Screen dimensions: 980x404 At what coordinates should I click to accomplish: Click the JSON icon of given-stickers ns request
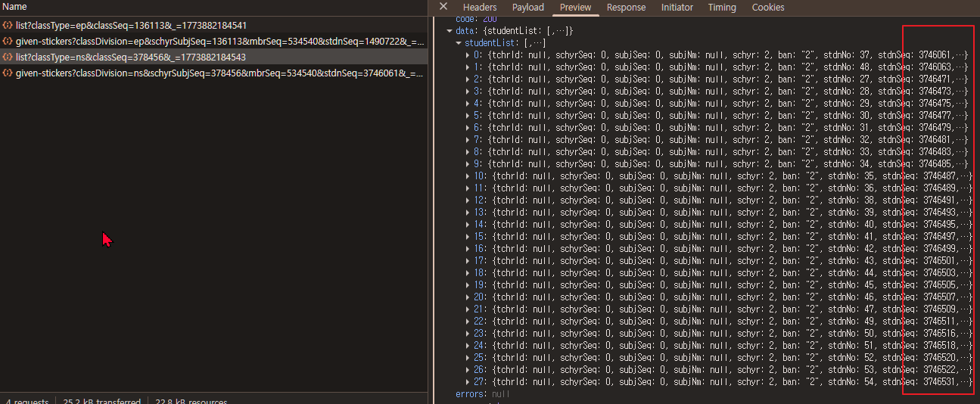[8, 73]
